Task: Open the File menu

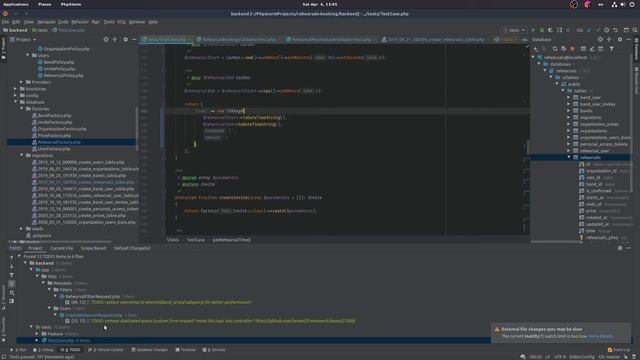Action: (5, 22)
